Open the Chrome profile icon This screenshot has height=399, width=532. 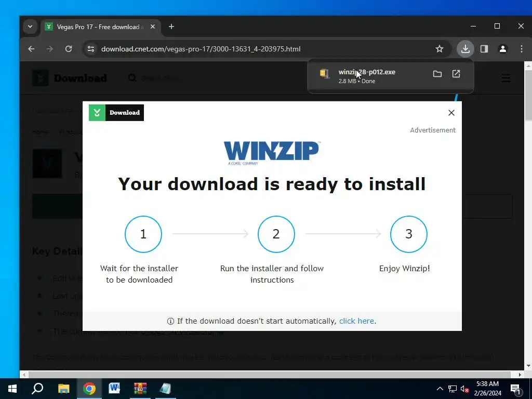coord(503,49)
